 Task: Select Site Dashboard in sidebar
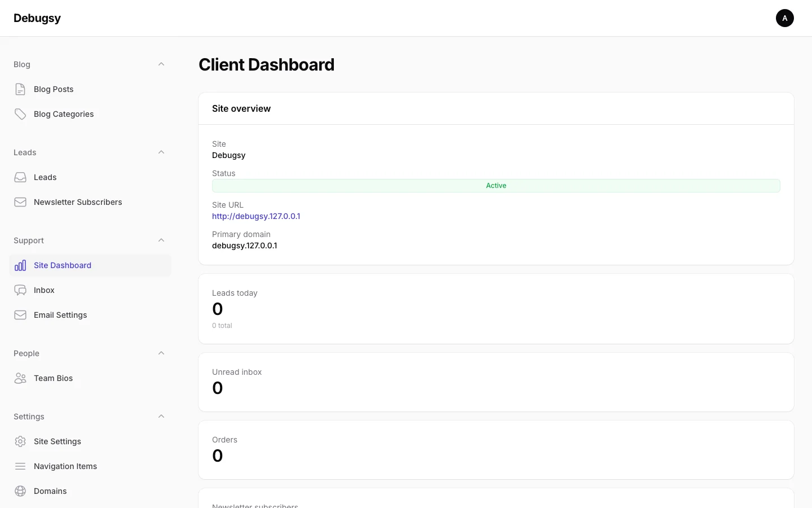coord(90,265)
